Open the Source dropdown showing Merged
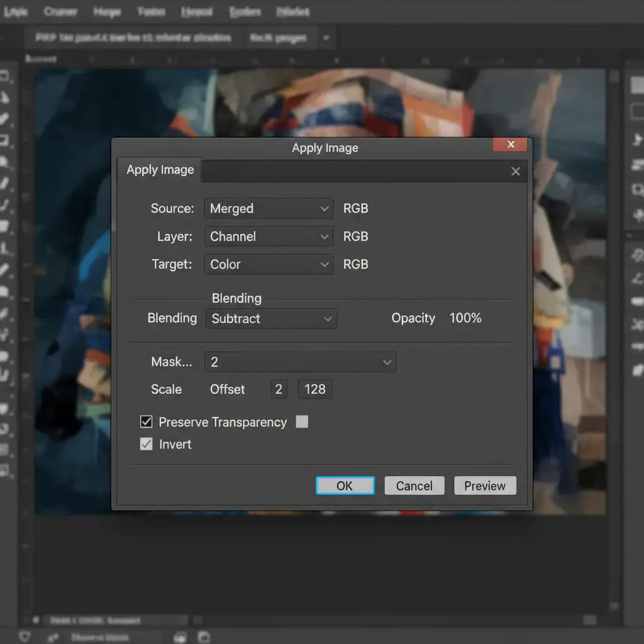644x644 pixels. tap(269, 208)
